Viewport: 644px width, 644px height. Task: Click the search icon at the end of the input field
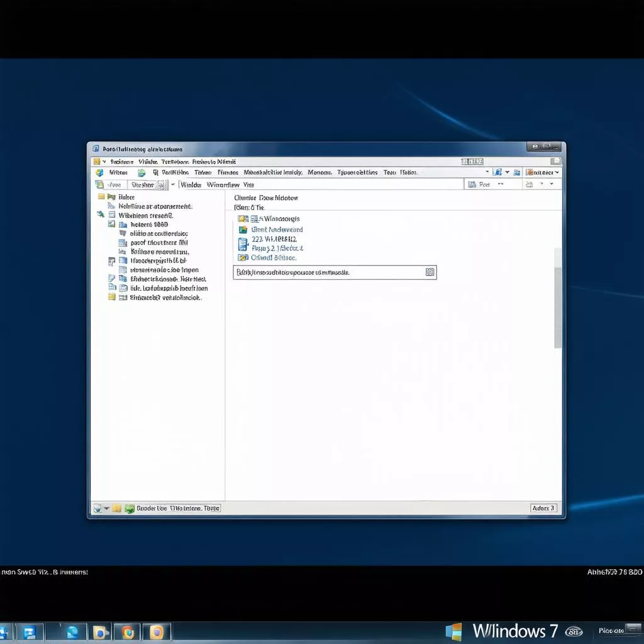tap(430, 272)
